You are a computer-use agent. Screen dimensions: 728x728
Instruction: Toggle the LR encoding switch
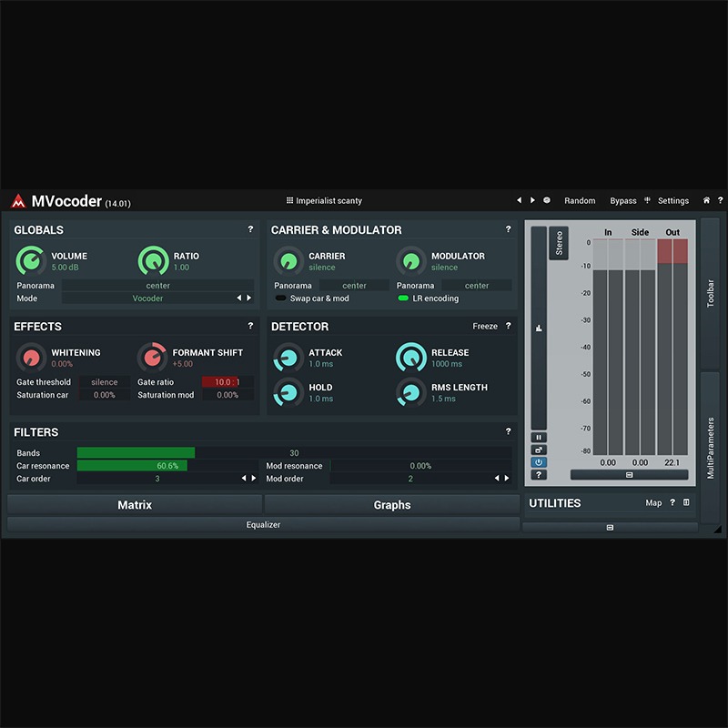403,298
